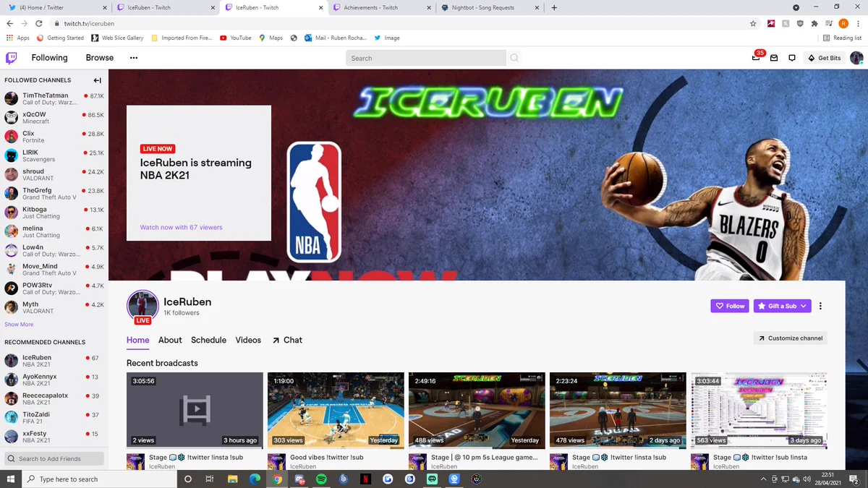868x488 pixels.
Task: Click the IceRuben live avatar on channel header
Action: (x=142, y=307)
